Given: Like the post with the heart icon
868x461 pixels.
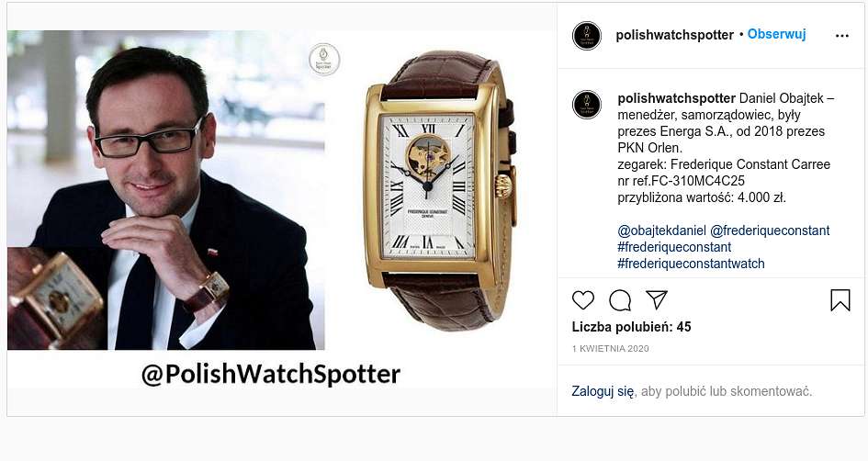Looking at the screenshot, I should (x=583, y=300).
